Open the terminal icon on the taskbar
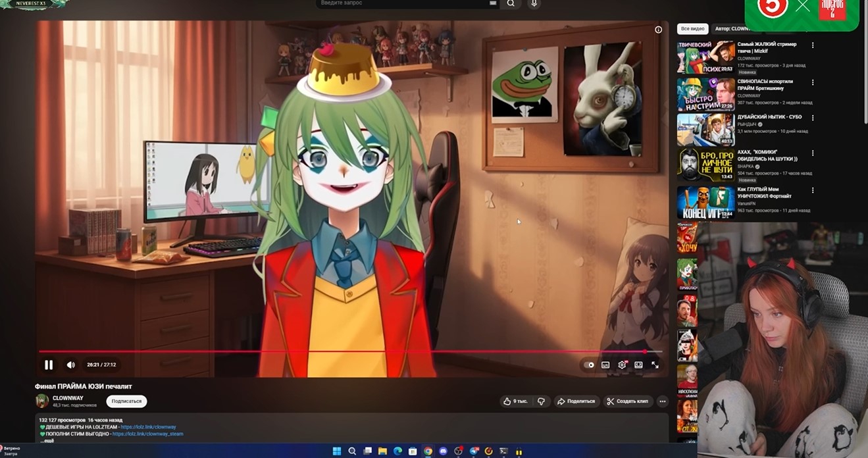This screenshot has height=458, width=868. coord(503,451)
